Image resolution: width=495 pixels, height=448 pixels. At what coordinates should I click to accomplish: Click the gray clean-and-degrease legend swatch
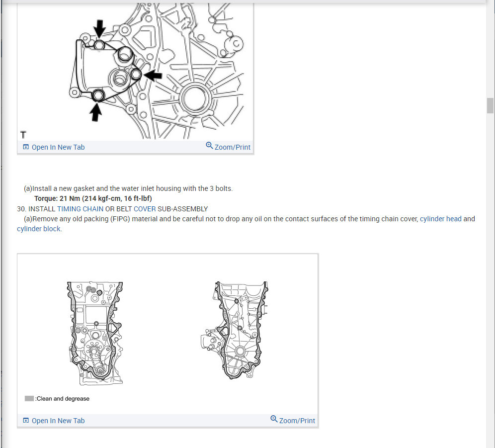tap(29, 398)
